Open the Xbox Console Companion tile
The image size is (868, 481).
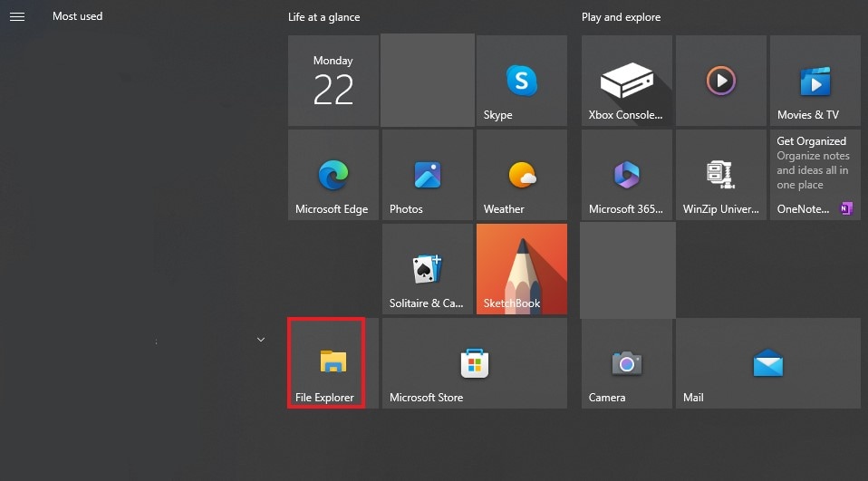(627, 81)
